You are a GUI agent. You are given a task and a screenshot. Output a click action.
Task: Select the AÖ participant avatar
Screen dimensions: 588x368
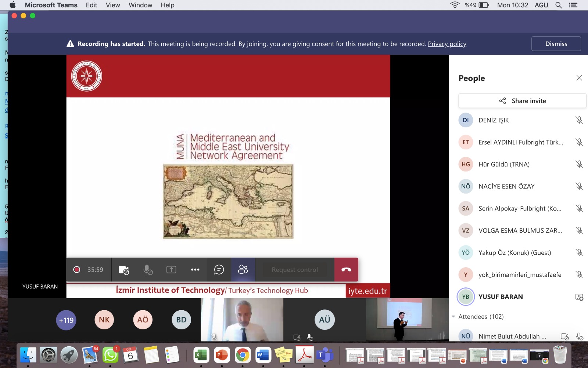coord(143,320)
